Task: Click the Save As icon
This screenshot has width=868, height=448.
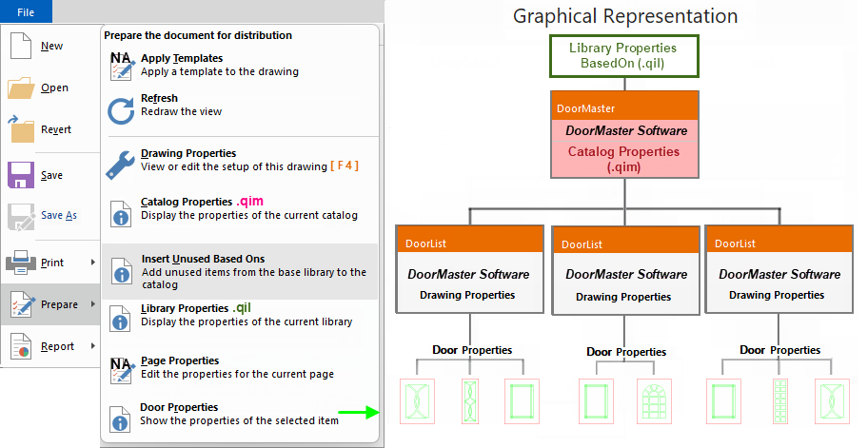Action: click(x=21, y=216)
